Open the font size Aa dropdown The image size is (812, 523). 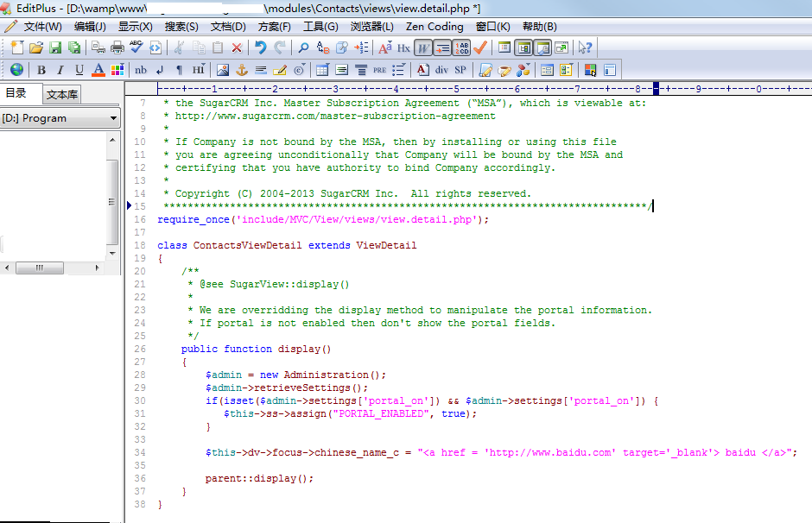[384, 47]
